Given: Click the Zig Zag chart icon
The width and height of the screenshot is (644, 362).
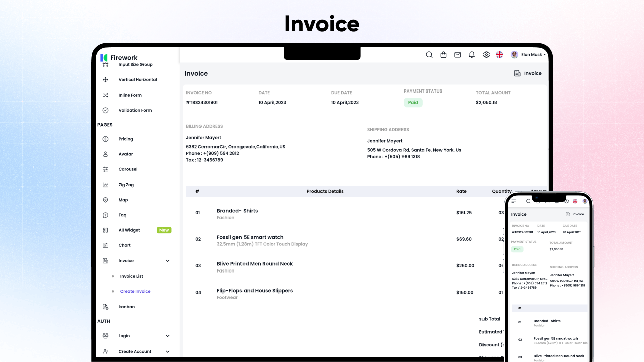Looking at the screenshot, I should [x=105, y=185].
